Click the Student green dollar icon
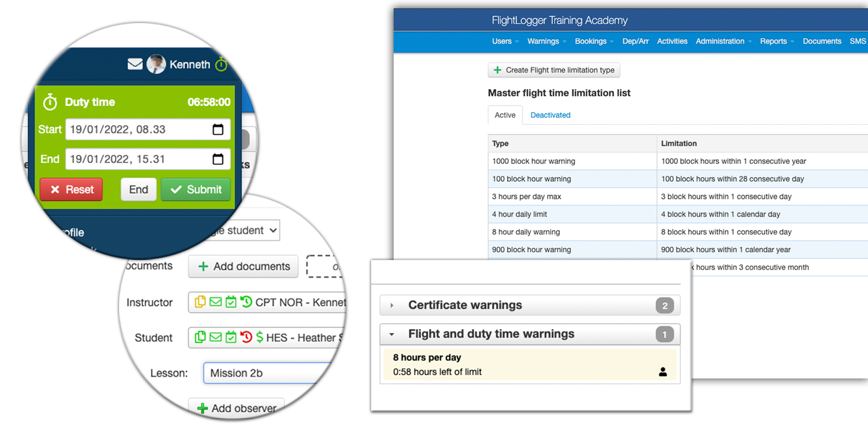The image size is (868, 448). tap(259, 337)
